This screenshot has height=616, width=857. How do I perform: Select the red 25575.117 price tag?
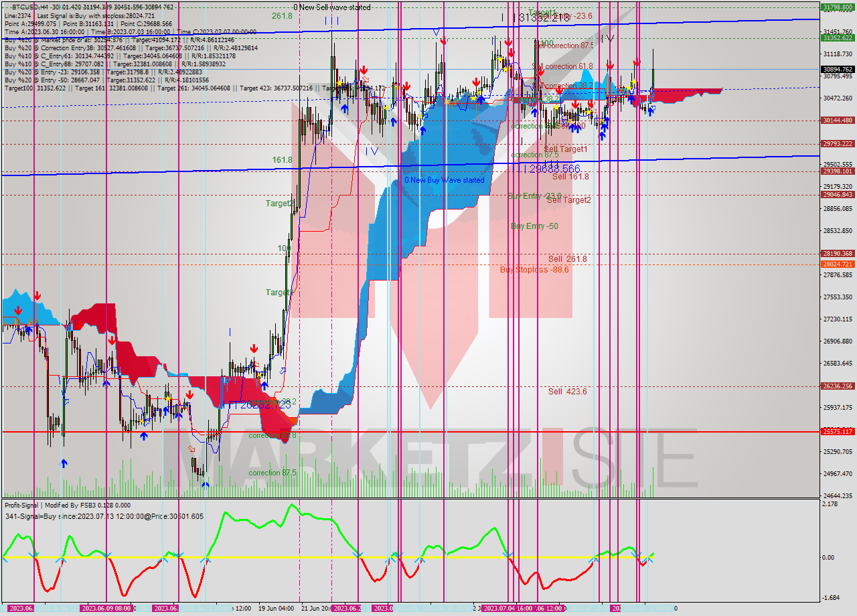point(838,432)
